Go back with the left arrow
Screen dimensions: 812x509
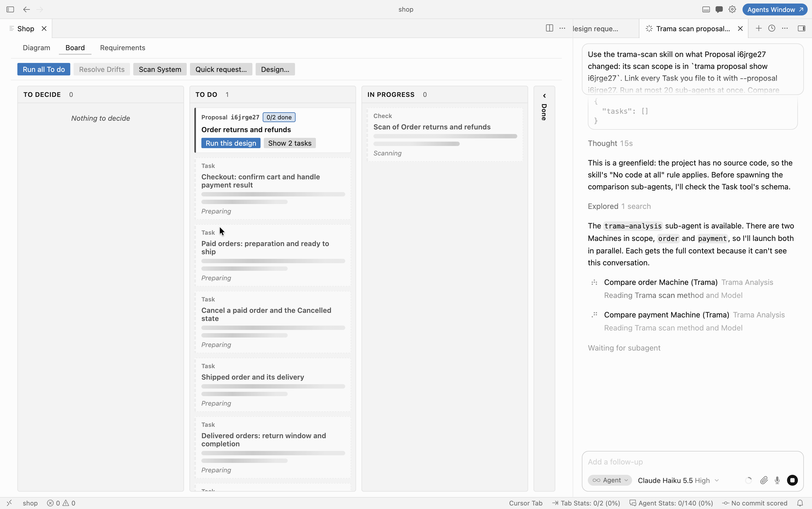point(27,9)
